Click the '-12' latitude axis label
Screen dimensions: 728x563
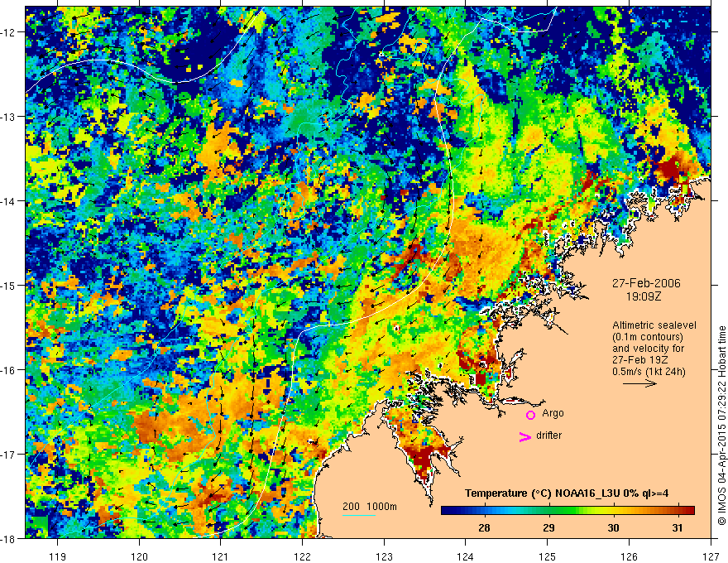pos(9,32)
